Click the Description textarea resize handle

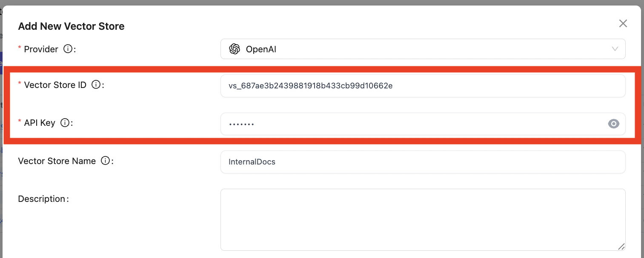(621, 247)
